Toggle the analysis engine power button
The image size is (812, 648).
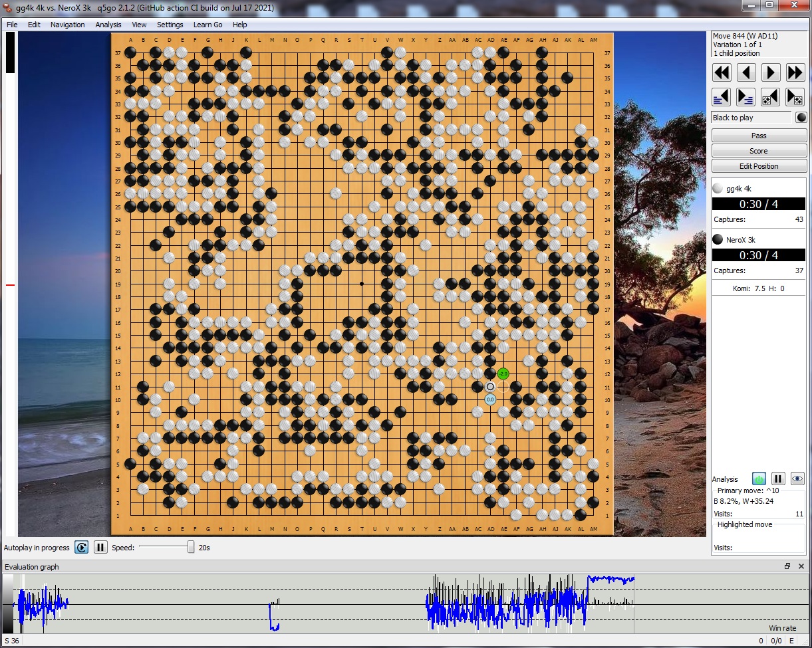759,479
